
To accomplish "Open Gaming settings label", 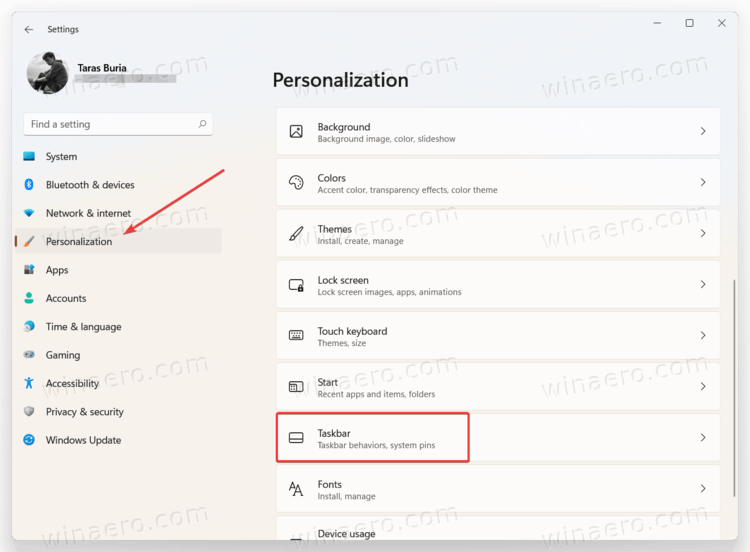I will [63, 355].
